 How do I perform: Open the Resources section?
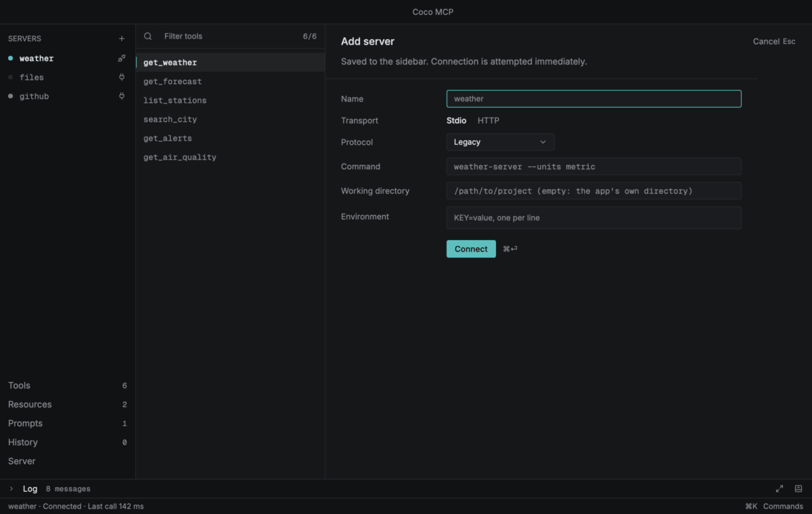pyautogui.click(x=68, y=404)
